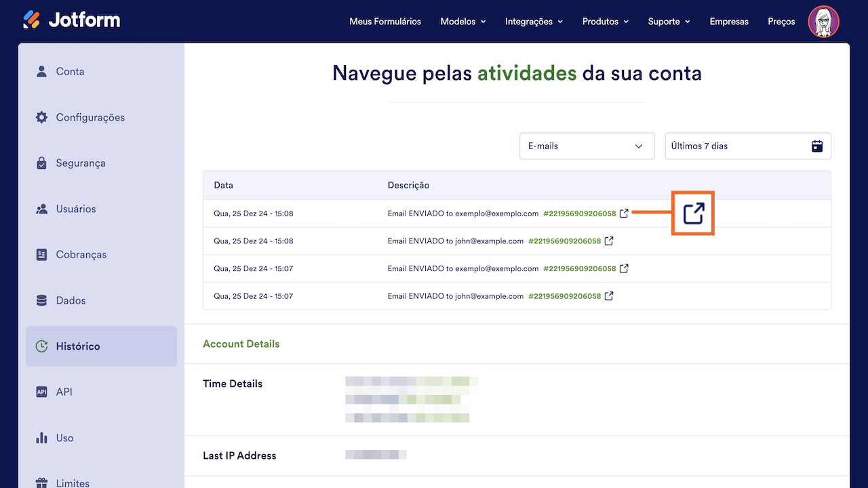Select the Usuários users icon

click(41, 209)
